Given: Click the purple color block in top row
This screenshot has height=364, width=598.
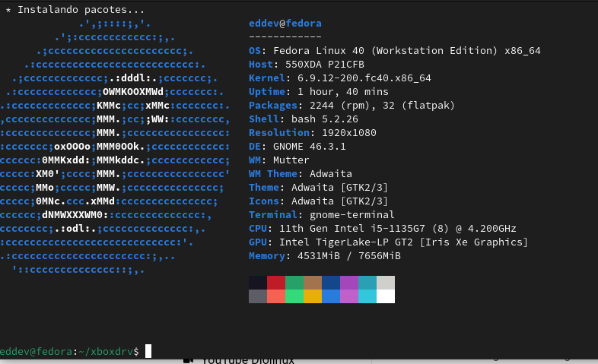Looking at the screenshot, I should click(349, 283).
